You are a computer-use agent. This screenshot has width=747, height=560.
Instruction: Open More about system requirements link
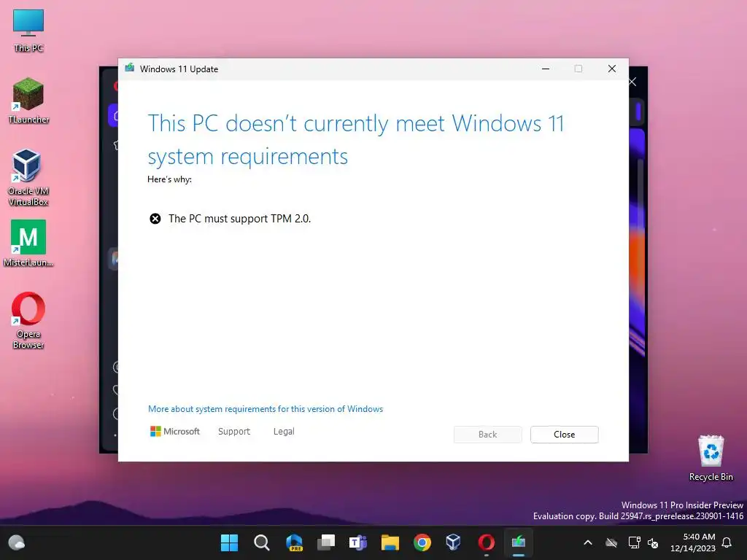coord(266,409)
